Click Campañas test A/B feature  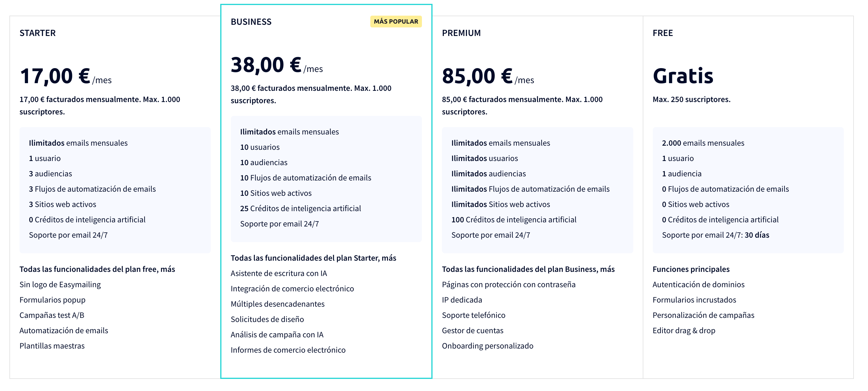[x=52, y=315]
